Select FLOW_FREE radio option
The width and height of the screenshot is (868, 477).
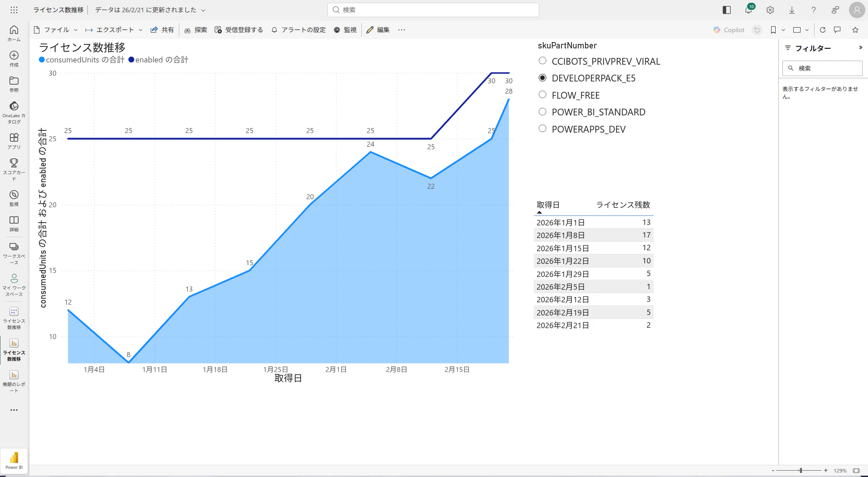click(542, 95)
